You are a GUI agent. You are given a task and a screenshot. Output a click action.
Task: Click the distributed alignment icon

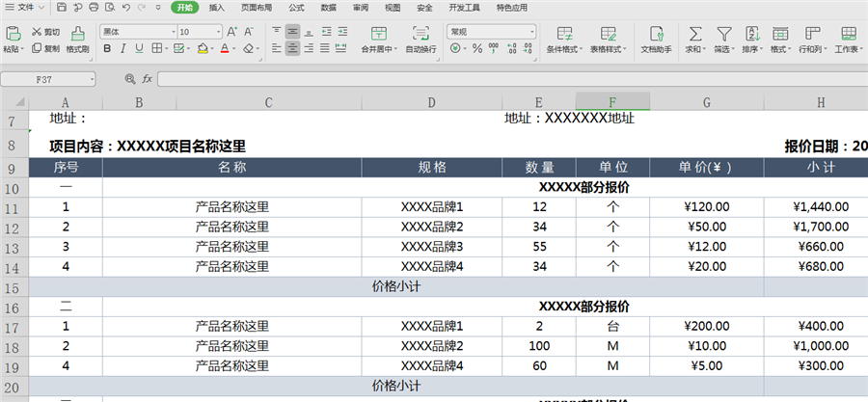point(341,48)
